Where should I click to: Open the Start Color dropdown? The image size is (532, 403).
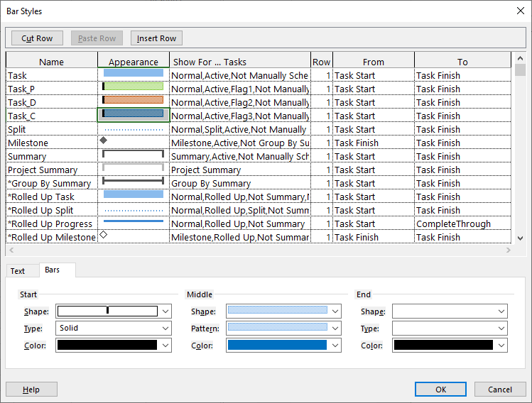pos(114,345)
